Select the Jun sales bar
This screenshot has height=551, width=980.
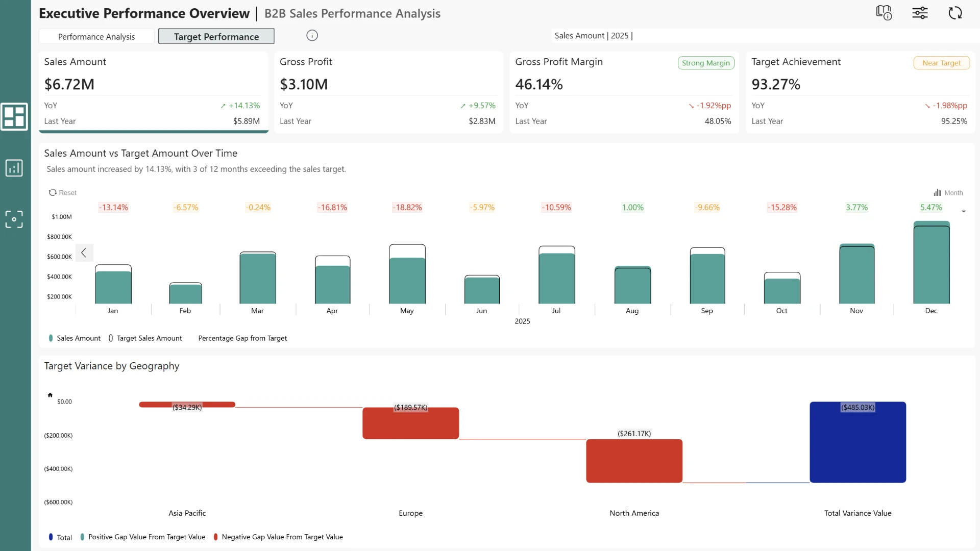point(482,291)
